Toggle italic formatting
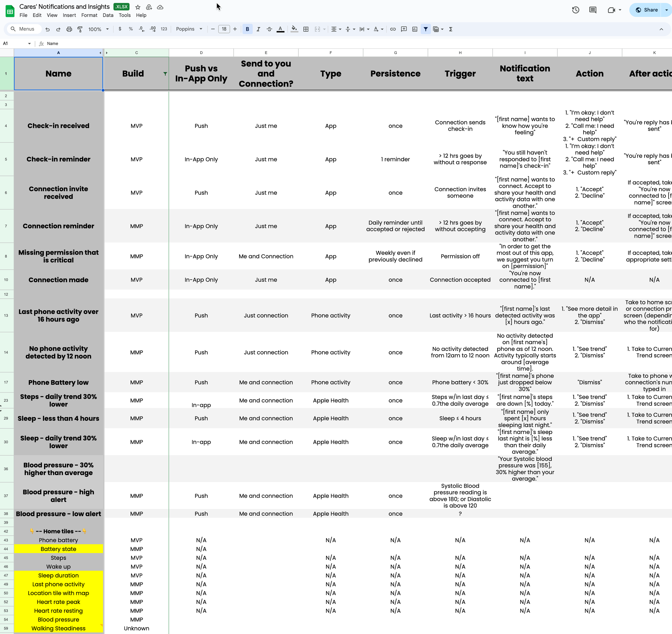This screenshot has width=672, height=634. (x=258, y=29)
